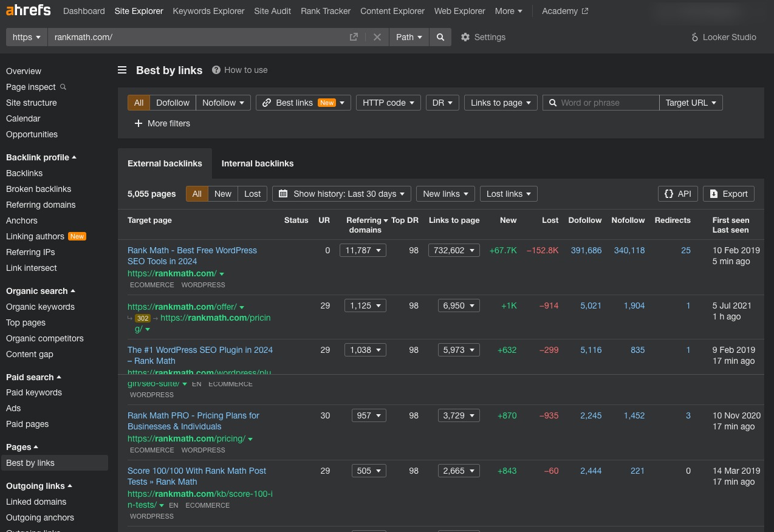Open Looker Studio integration

point(723,37)
